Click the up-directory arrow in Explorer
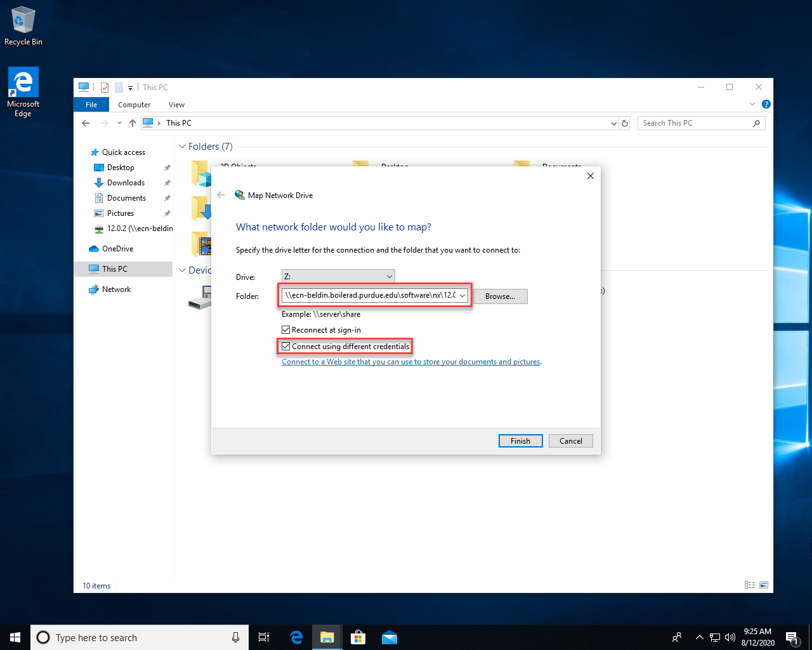 click(132, 123)
